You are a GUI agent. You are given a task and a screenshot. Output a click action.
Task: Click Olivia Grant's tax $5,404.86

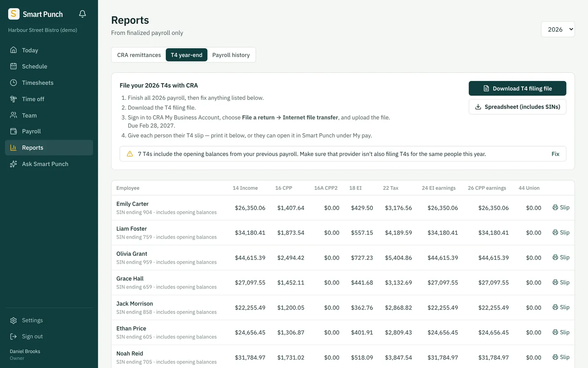click(398, 258)
